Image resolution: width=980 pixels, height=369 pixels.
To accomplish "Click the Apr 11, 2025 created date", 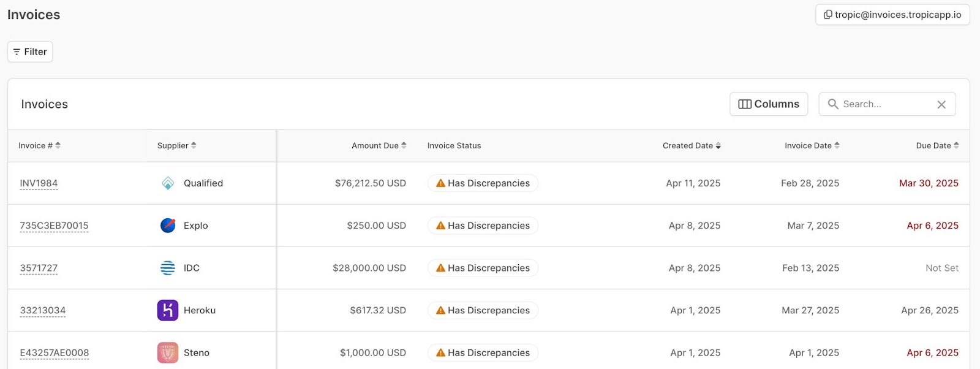I will coord(693,183).
